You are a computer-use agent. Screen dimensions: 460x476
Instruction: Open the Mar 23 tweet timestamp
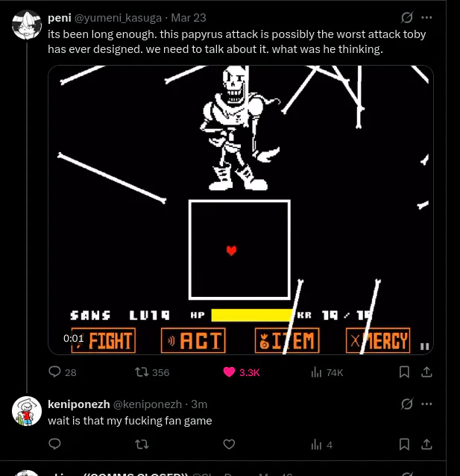tap(189, 18)
